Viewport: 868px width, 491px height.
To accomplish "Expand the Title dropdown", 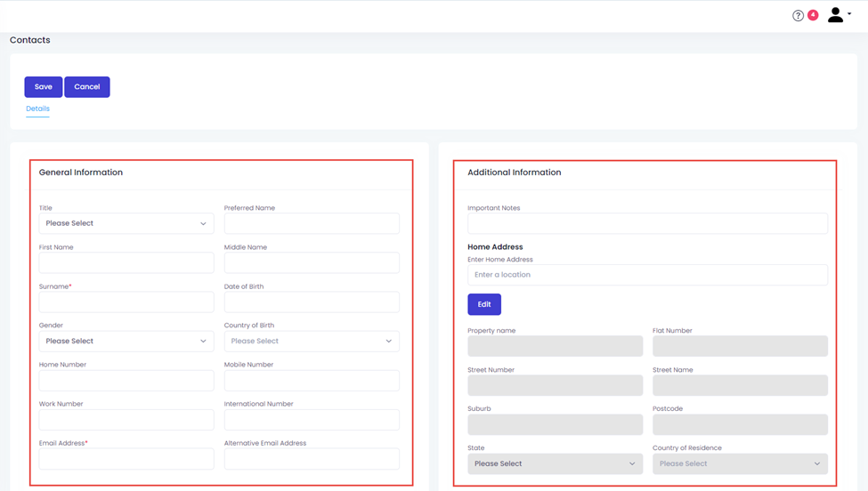I will (x=126, y=223).
